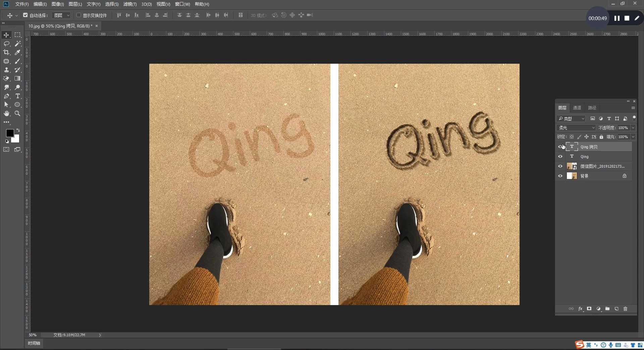
Task: Open the 时间轴 timeline panel
Action: tap(34, 343)
